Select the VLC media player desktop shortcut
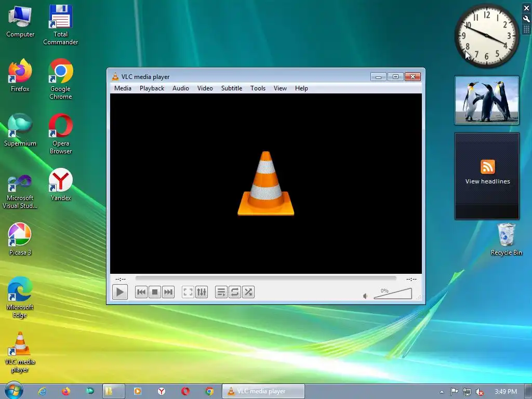 (20, 352)
